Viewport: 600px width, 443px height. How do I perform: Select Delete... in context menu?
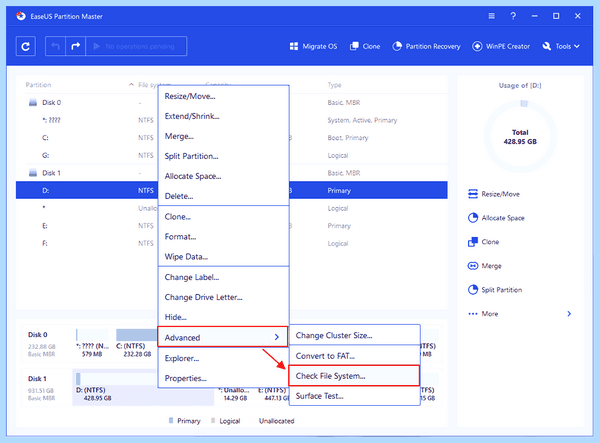tap(223, 196)
